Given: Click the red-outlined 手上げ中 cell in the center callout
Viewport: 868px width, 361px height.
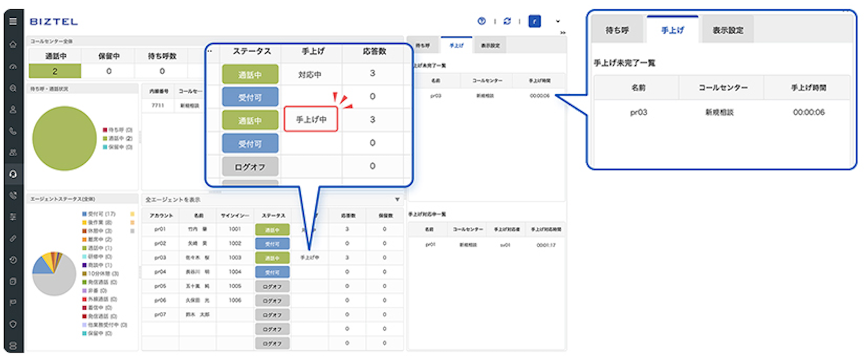Looking at the screenshot, I should pos(311,119).
